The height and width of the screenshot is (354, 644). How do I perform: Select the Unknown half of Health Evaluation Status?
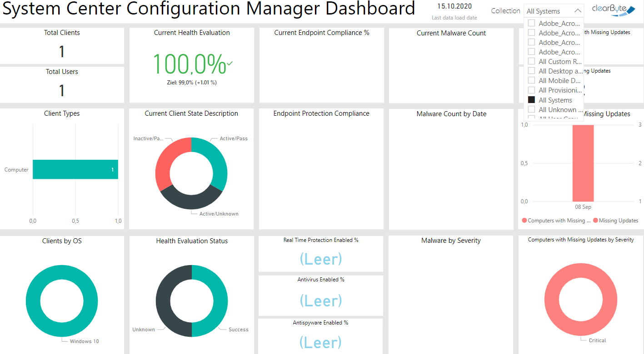[x=163, y=301]
